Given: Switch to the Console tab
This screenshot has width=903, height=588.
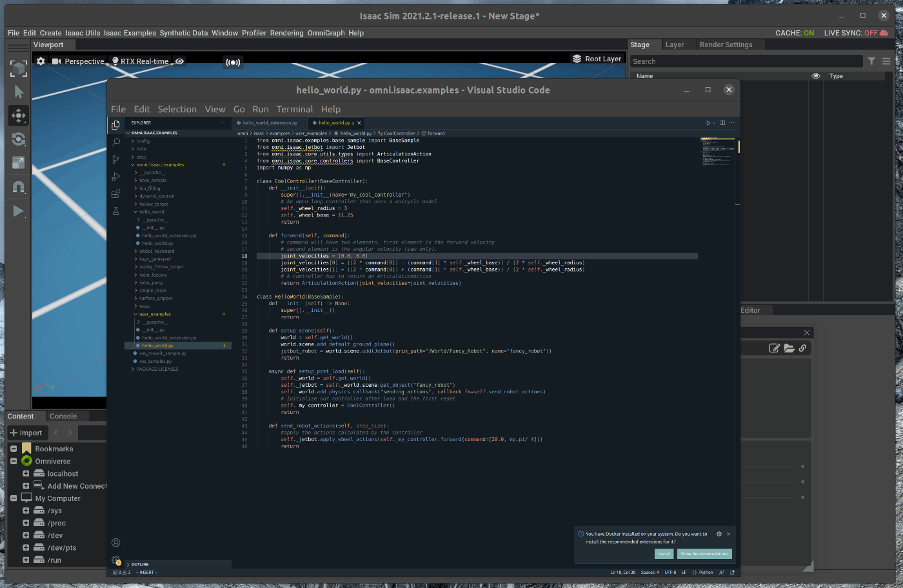Looking at the screenshot, I should (x=63, y=416).
